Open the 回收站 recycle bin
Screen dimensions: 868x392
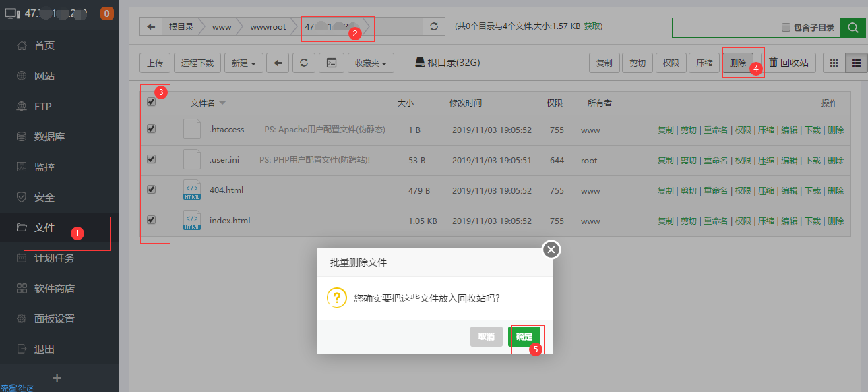click(x=788, y=63)
